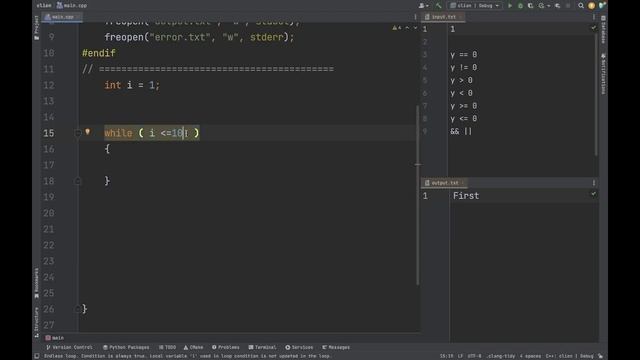This screenshot has height=360, width=640.
Task: Open Python Packages tool window
Action: pos(126,347)
